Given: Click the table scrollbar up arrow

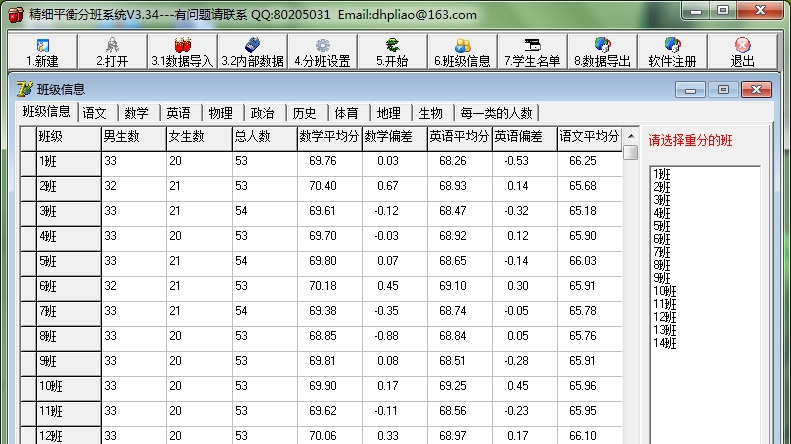Looking at the screenshot, I should click(x=631, y=136).
